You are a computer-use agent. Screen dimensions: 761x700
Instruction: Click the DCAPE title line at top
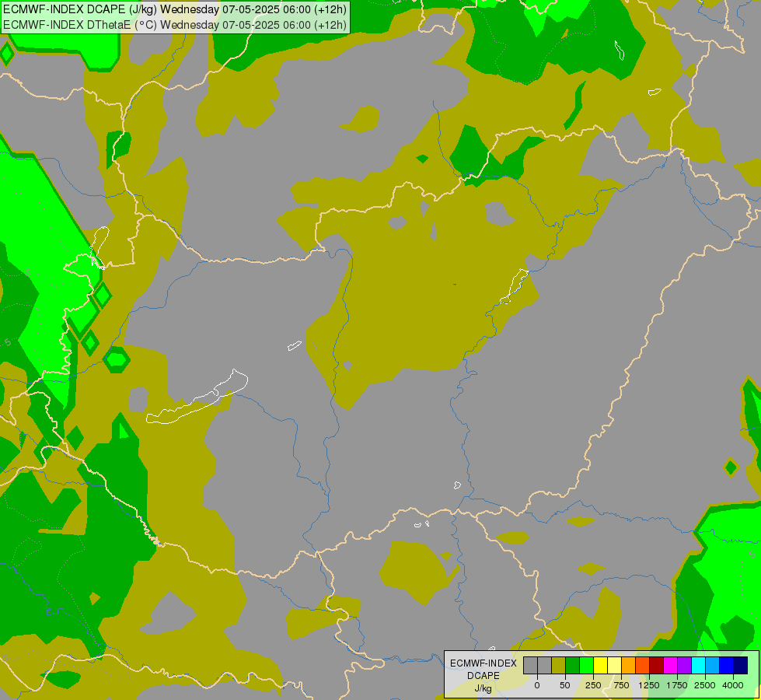(175, 9)
